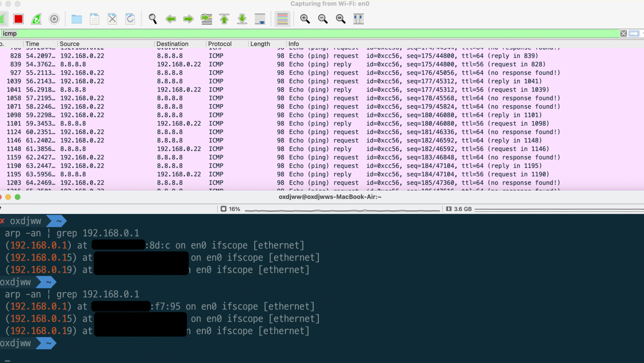Clear the icmp display filter
Screen dimensions: 644x363
click(623, 34)
